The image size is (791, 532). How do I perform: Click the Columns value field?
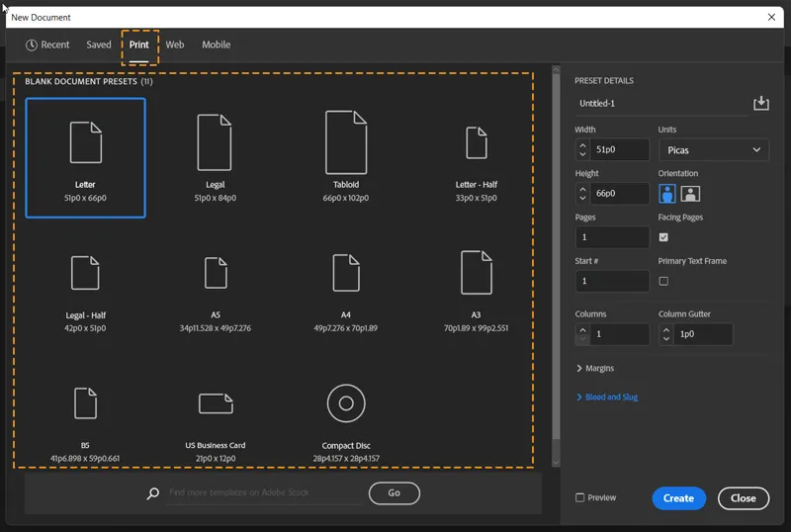[x=620, y=334]
